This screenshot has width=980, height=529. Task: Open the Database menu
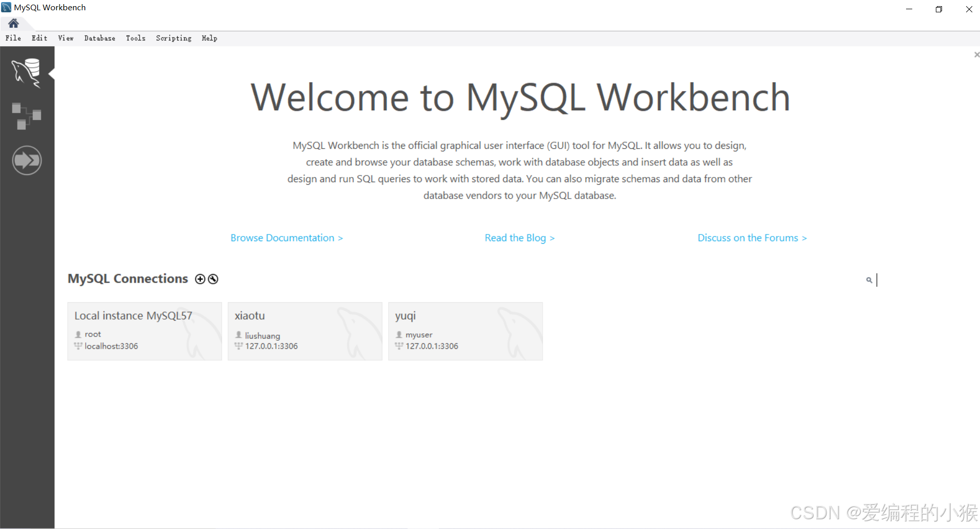click(x=100, y=38)
